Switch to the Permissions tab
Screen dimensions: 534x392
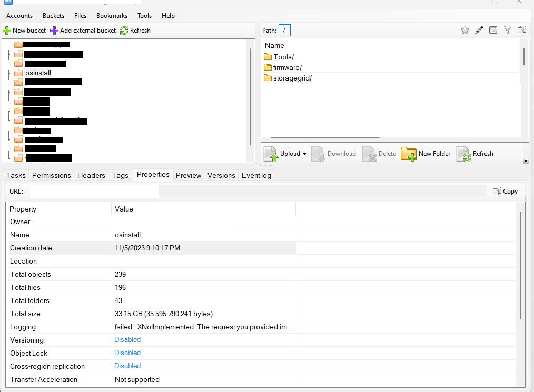coord(51,175)
